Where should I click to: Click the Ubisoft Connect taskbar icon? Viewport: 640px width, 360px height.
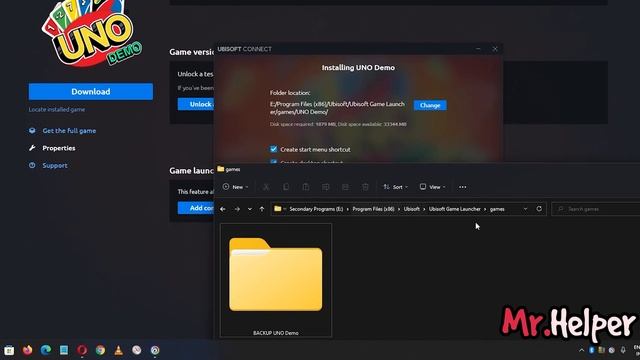coord(155,350)
